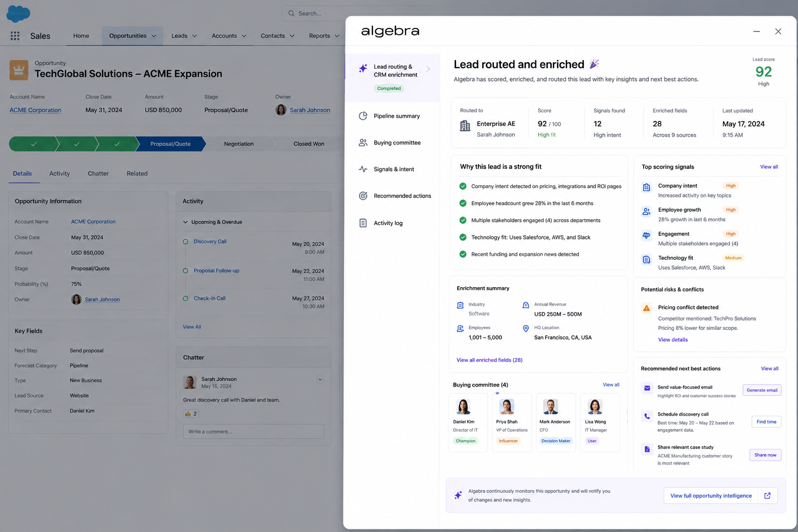This screenshot has height=532, width=798.
Task: Open Lisa Wong's buying committee card
Action: pos(600,422)
